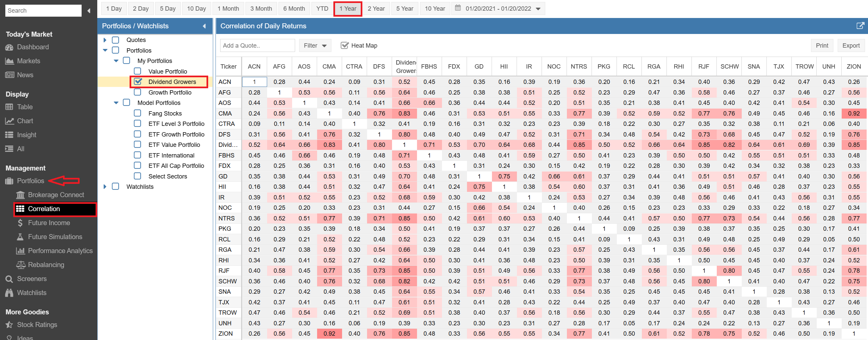Open the date range dropdown arrow
This screenshot has width=868, height=340.
coord(538,9)
